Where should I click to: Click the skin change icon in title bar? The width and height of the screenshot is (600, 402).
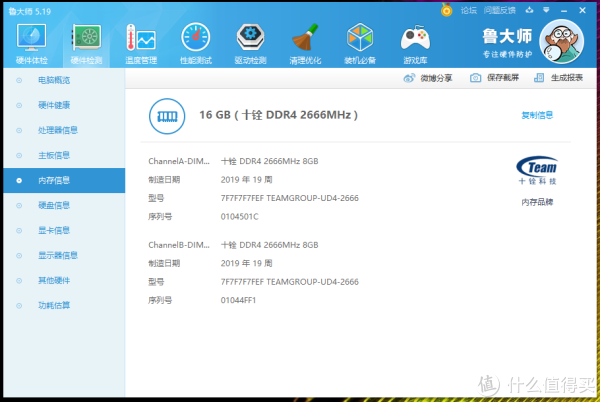click(x=529, y=10)
